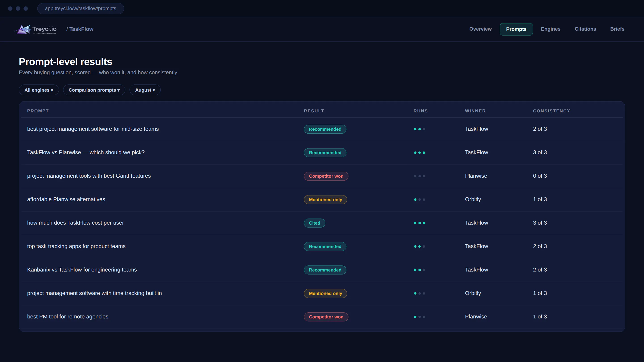
Task: Open prompt about time tracking built in
Action: click(94, 293)
